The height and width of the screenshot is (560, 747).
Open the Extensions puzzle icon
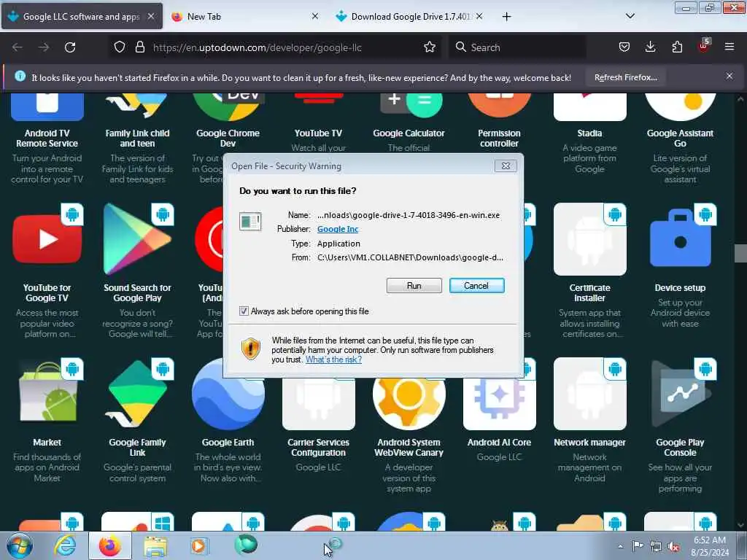(x=677, y=47)
